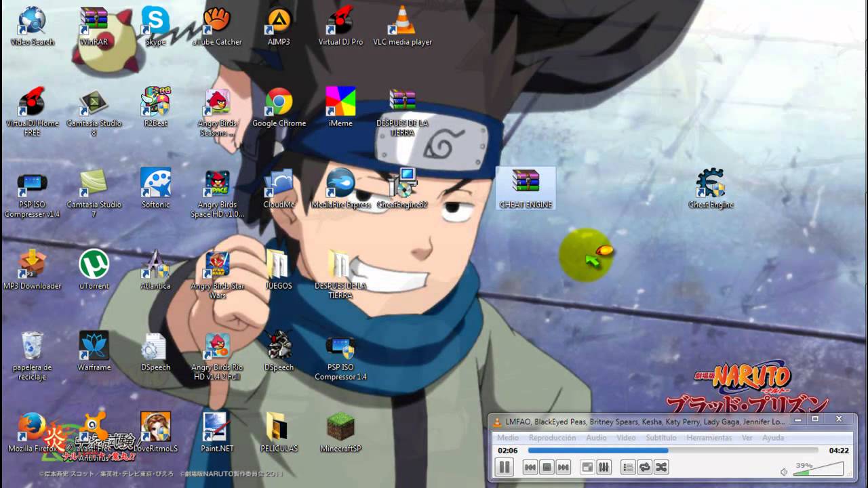Select the Camtasia Studio 8 icon

pos(94,112)
